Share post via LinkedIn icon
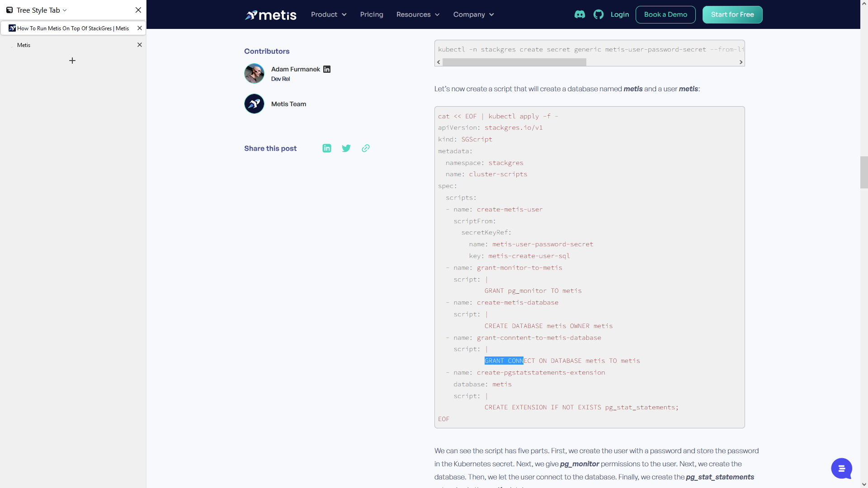 [x=327, y=148]
